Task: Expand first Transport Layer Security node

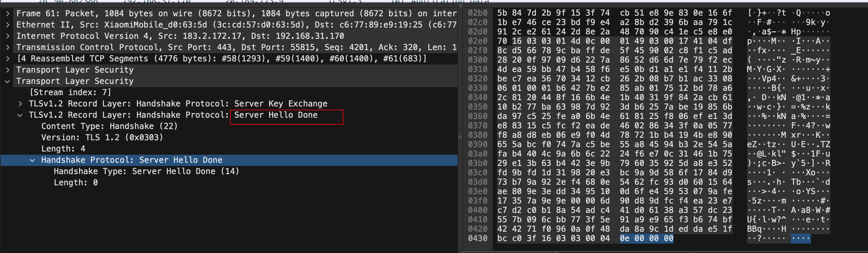Action: pyautogui.click(x=8, y=70)
